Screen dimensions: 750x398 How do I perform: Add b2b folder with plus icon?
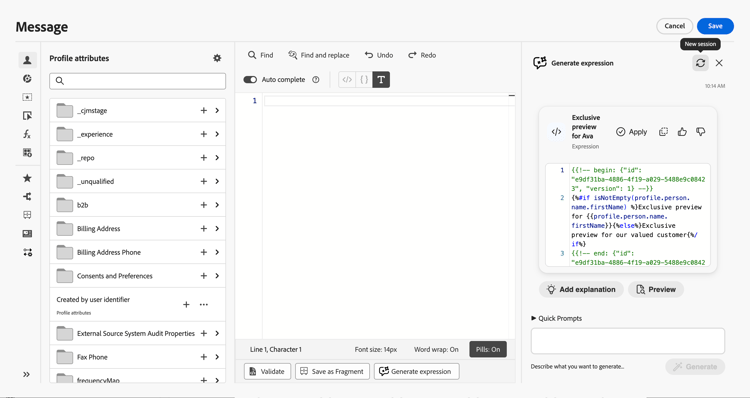204,205
